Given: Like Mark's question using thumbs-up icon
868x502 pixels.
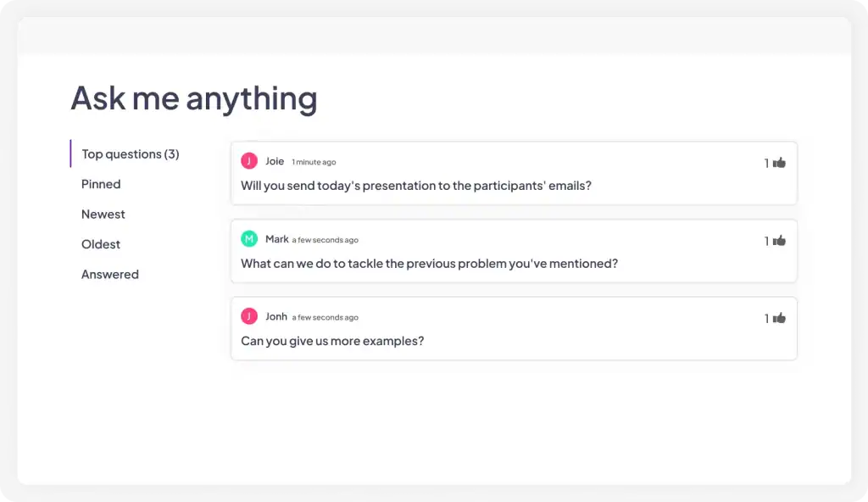Looking at the screenshot, I should 779,241.
